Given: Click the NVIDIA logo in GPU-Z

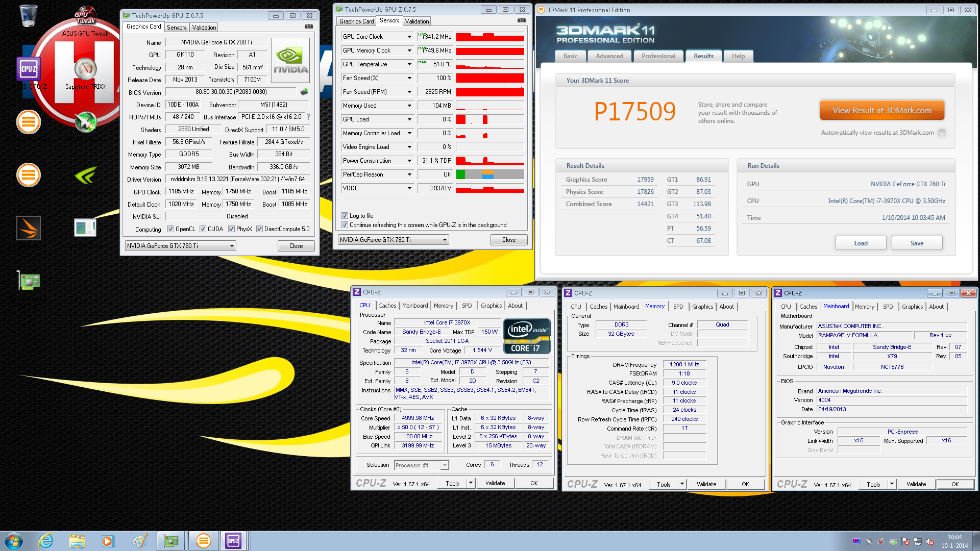Looking at the screenshot, I should (290, 61).
